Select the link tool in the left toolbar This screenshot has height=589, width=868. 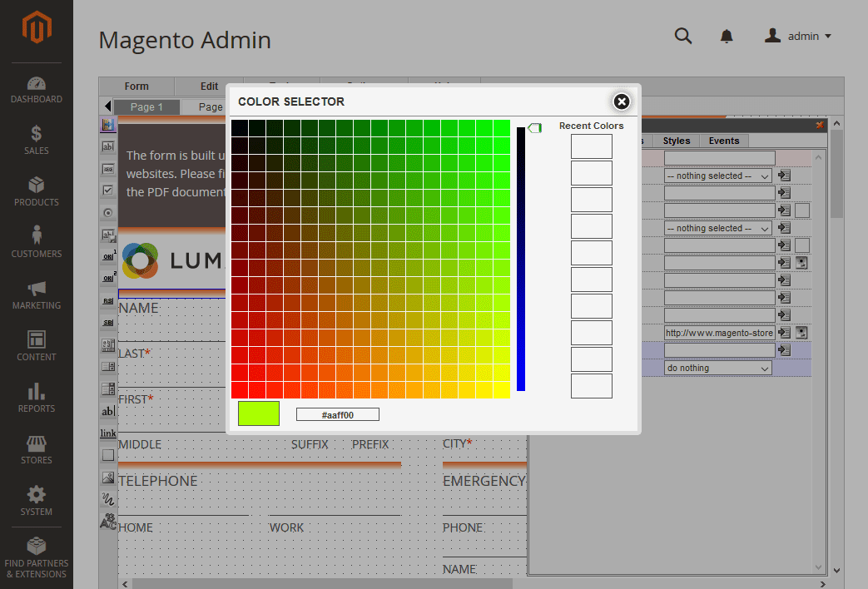(x=107, y=433)
